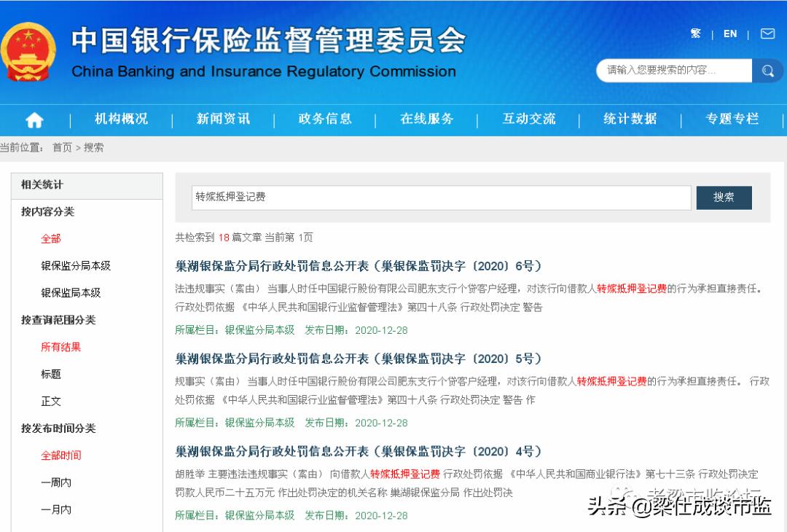Open the 统计数据 menu
This screenshot has width=787, height=532.
[630, 119]
